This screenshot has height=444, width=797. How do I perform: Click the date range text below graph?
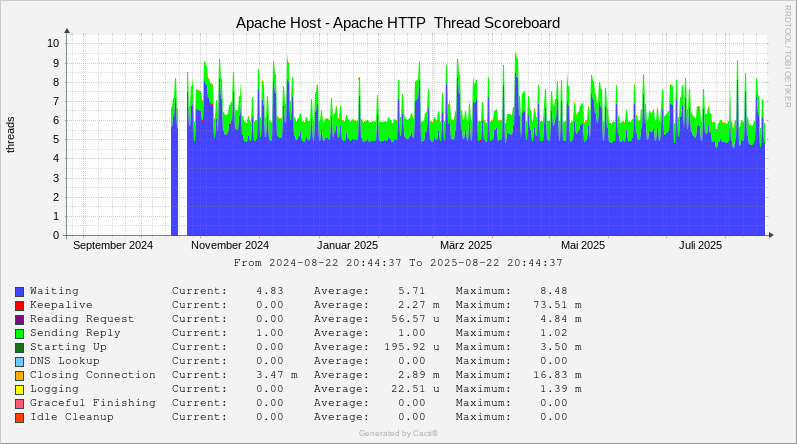coord(398,263)
